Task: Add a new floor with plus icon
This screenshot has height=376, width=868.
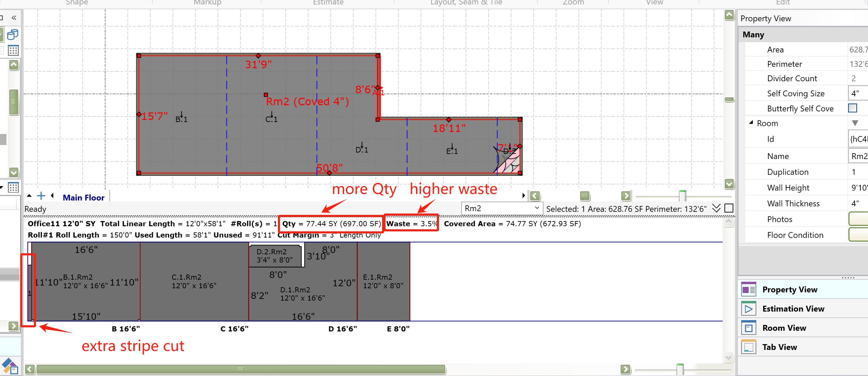Action: [x=41, y=196]
